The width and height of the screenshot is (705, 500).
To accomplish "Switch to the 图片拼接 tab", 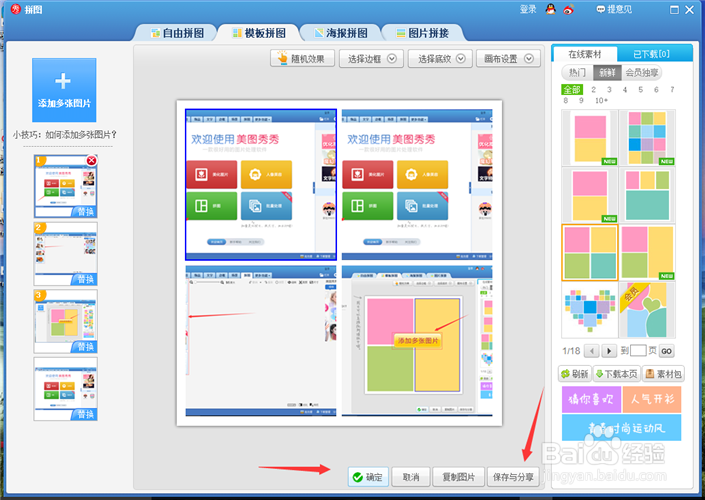I will click(423, 33).
